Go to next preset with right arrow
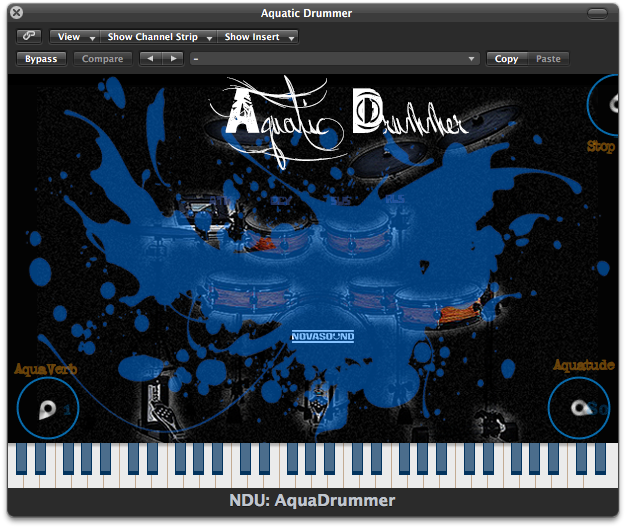 173,59
